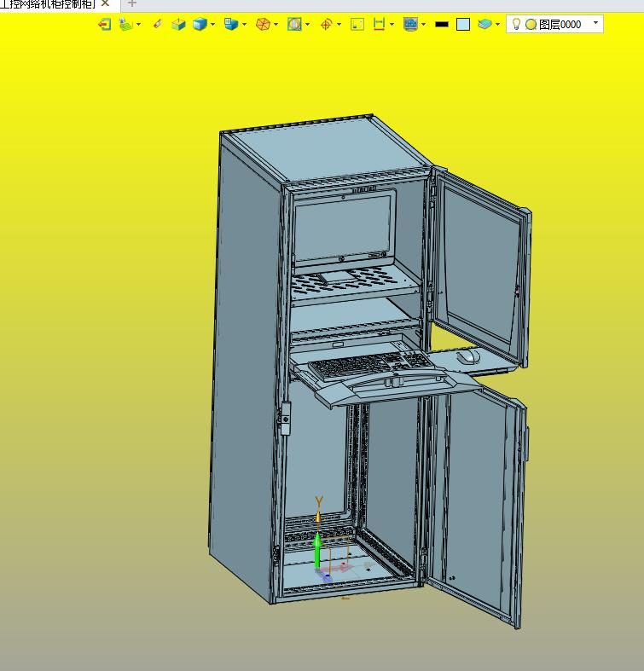644x671 pixels.
Task: Open the sketch plane icon's dropdown arrow
Action: point(138,25)
